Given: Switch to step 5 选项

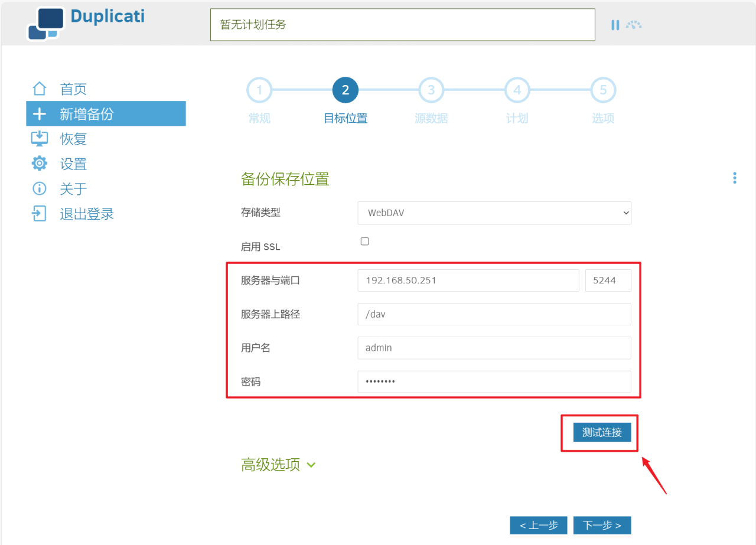Looking at the screenshot, I should tap(603, 90).
